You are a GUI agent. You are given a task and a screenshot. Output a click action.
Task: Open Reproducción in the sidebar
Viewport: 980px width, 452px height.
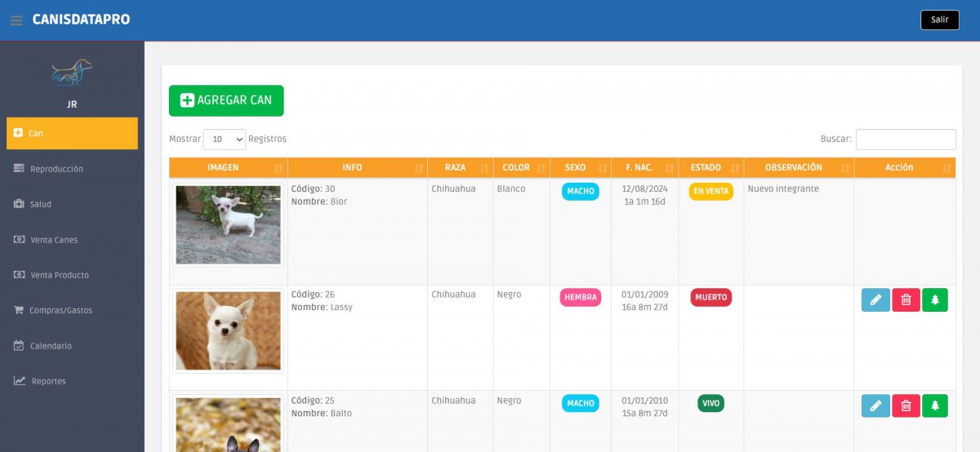coord(56,169)
